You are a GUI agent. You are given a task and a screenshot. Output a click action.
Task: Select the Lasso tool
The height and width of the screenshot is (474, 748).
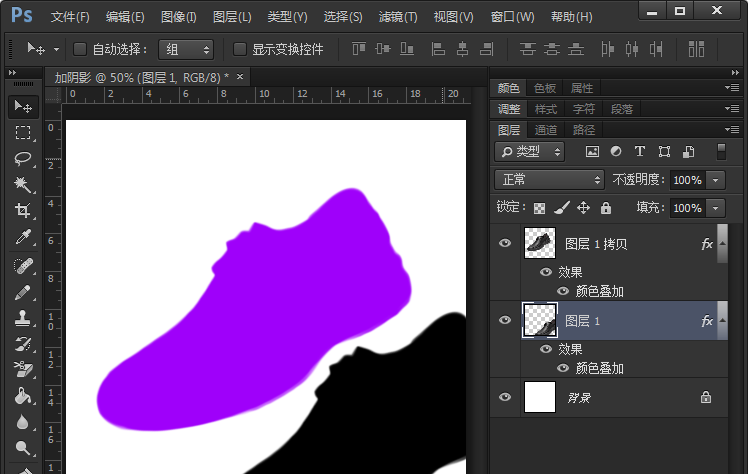pyautogui.click(x=22, y=158)
